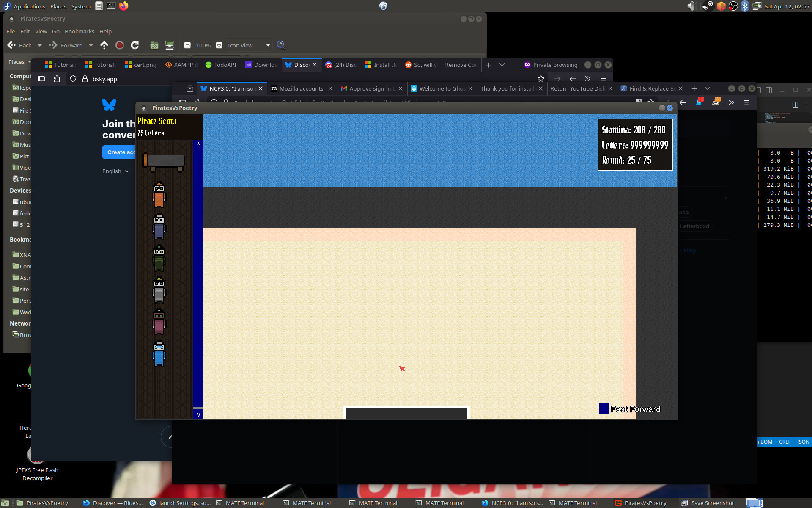This screenshot has width=812, height=508.
Task: Click tracking protection shield near bsky.app address
Action: coord(73,79)
